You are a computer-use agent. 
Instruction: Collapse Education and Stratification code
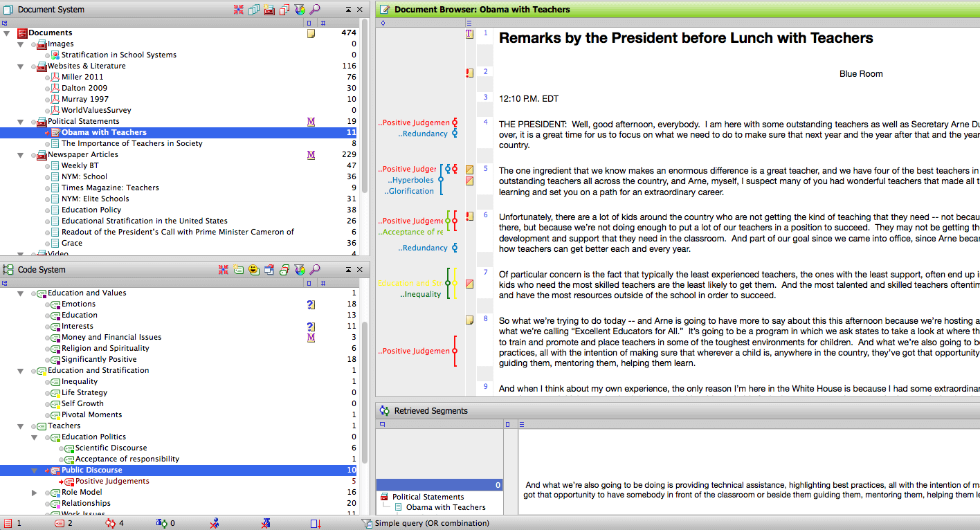coord(20,370)
